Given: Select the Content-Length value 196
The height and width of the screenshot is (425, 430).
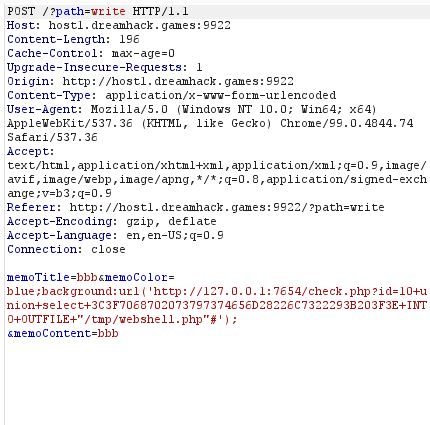Looking at the screenshot, I should (x=129, y=40).
